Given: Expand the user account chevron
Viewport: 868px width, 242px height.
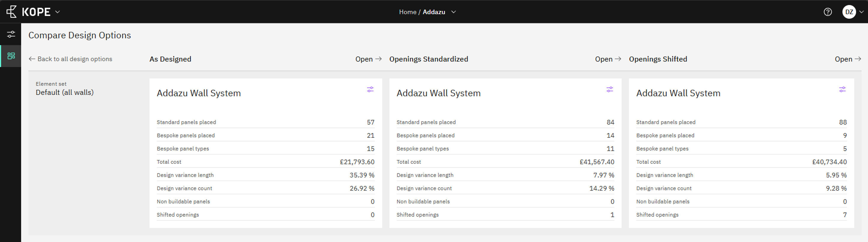Looking at the screenshot, I should pos(861,12).
